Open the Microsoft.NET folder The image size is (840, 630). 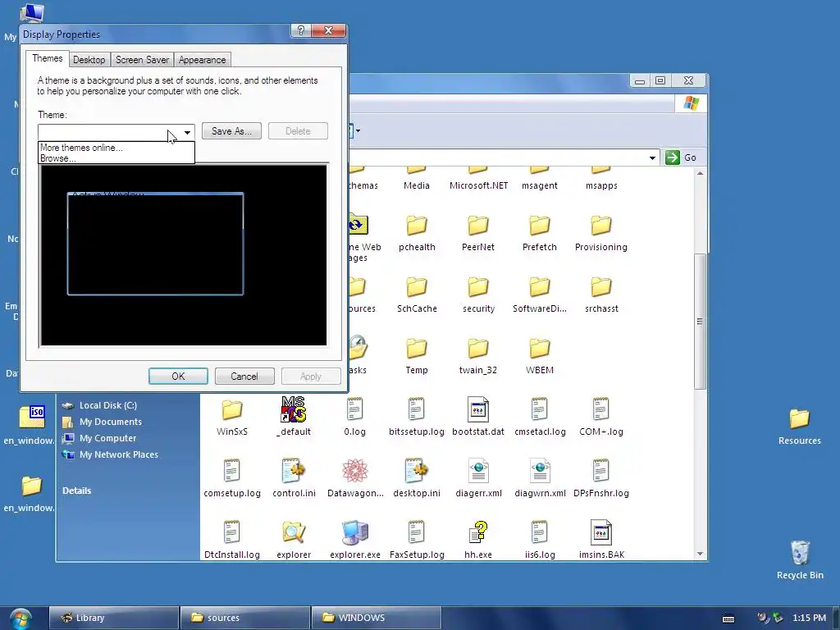click(478, 179)
